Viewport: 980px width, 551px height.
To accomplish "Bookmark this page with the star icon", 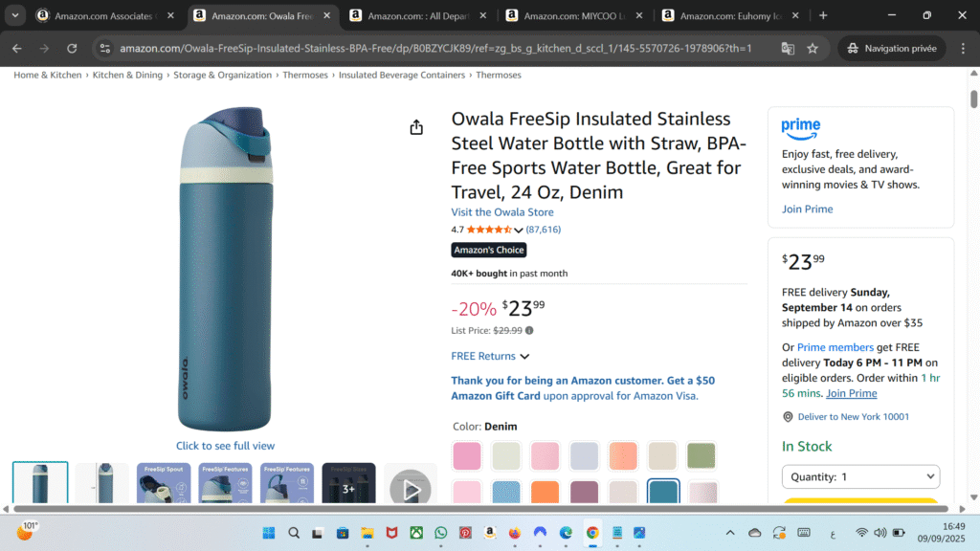I will [811, 48].
